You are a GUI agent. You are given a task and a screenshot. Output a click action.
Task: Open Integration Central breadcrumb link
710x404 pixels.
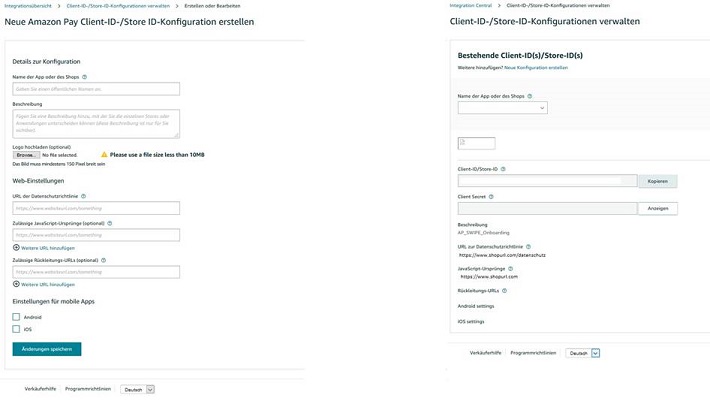point(470,5)
